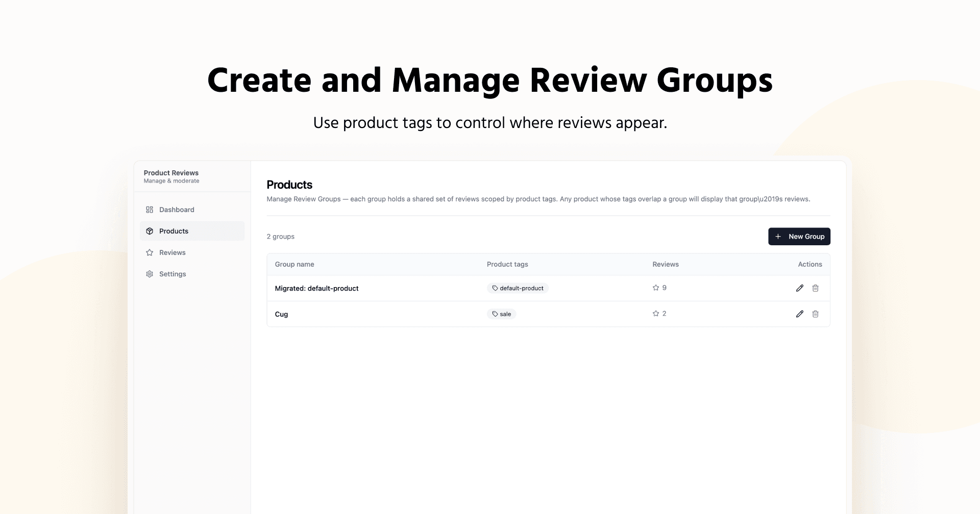Viewport: 980px width, 514px height.
Task: Go to the Reviews menu item
Action: click(x=192, y=252)
